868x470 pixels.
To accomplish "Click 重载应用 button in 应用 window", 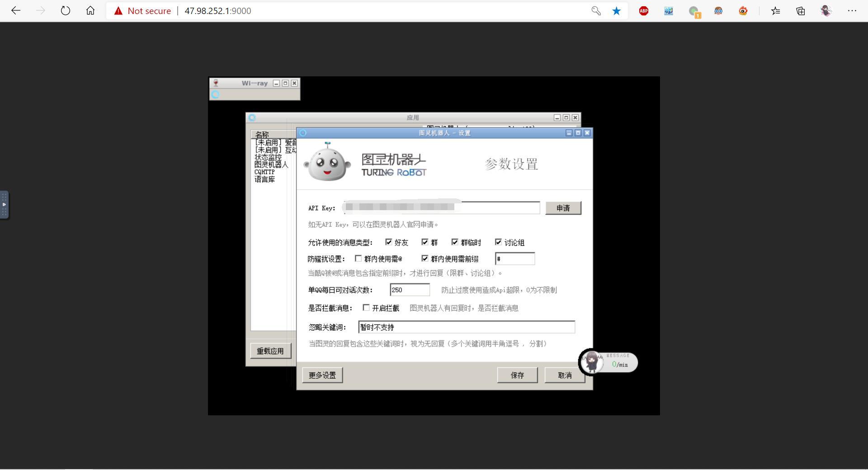I will [x=270, y=351].
